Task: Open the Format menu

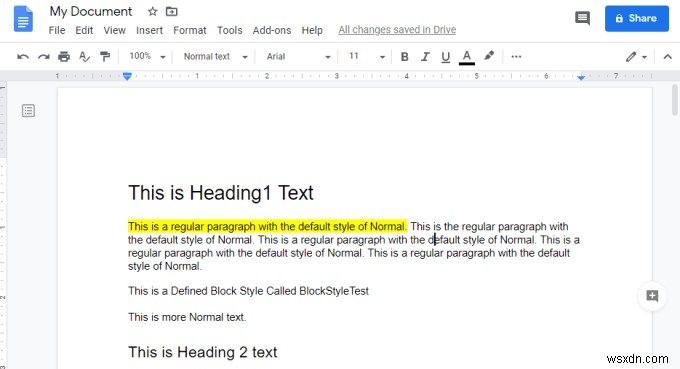Action: point(190,30)
